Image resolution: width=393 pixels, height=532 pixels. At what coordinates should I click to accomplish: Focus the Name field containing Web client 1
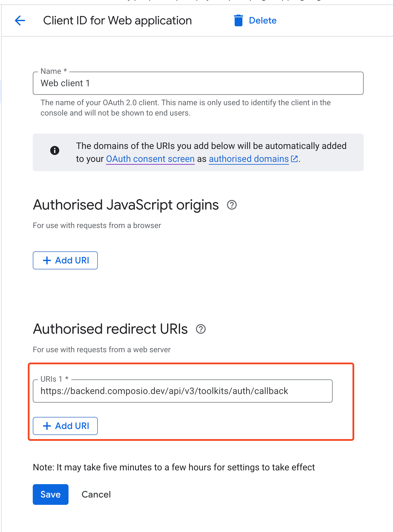click(x=197, y=83)
